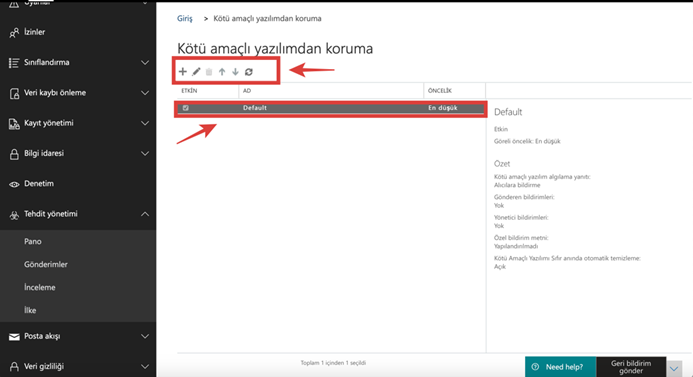The image size is (693, 377).
Task: Expand the Bilgi idaresi chevron
Action: tap(145, 154)
